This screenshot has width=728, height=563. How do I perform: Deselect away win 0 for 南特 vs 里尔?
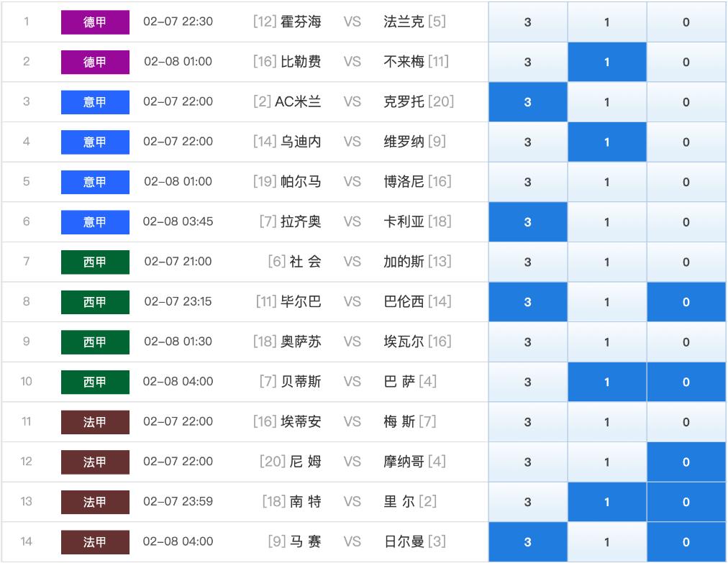tap(686, 502)
